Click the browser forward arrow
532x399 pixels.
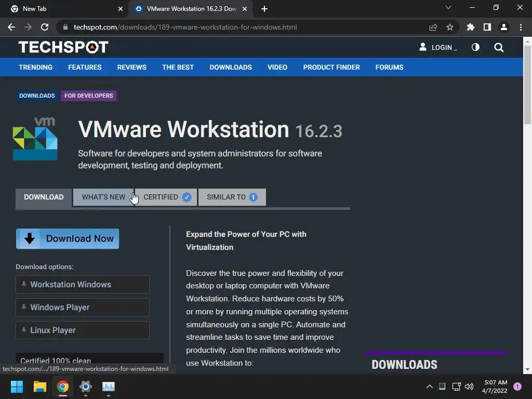pos(28,27)
